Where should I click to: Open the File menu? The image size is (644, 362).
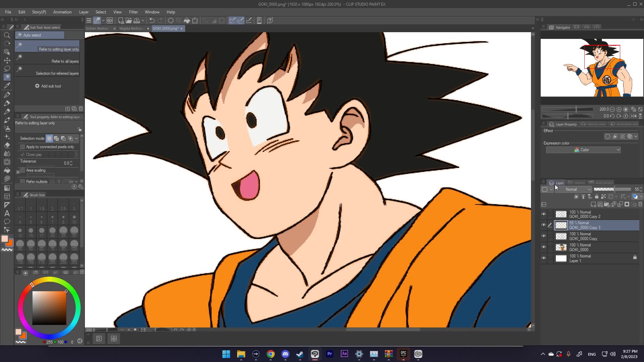tap(8, 12)
